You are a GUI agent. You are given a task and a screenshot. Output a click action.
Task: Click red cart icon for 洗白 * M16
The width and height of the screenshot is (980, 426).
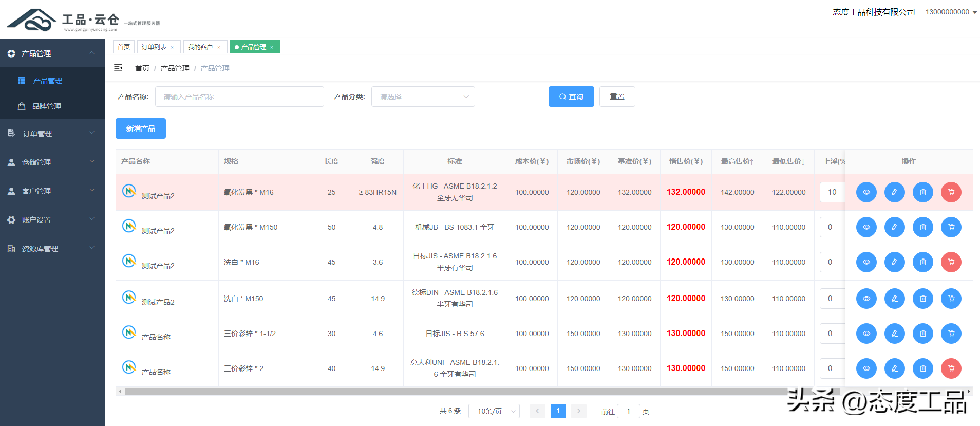[x=951, y=262]
